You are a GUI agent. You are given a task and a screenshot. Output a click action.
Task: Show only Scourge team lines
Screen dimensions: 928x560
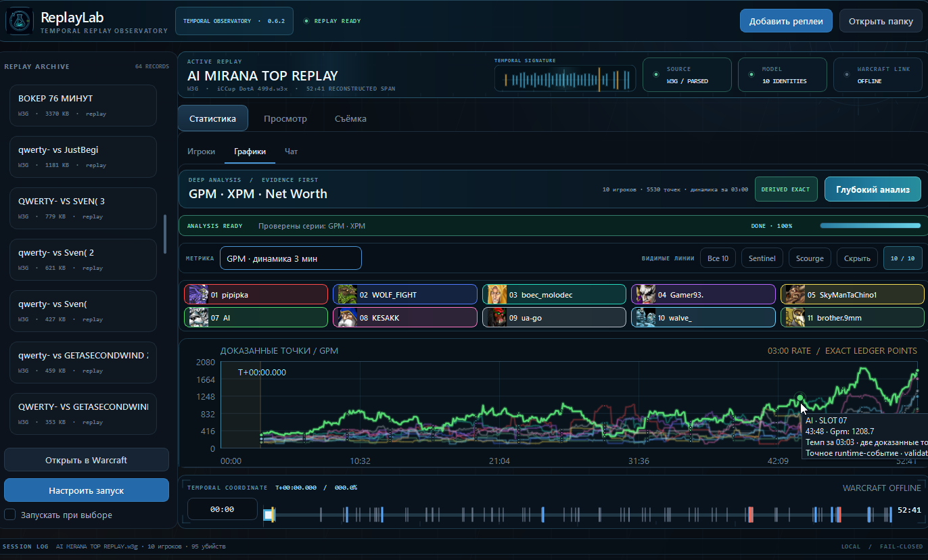pos(810,258)
